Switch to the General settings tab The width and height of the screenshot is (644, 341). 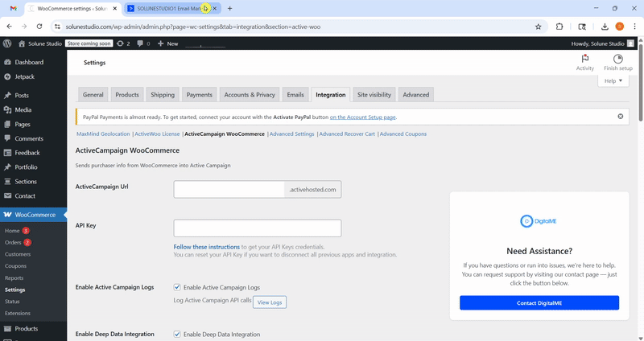pyautogui.click(x=93, y=94)
